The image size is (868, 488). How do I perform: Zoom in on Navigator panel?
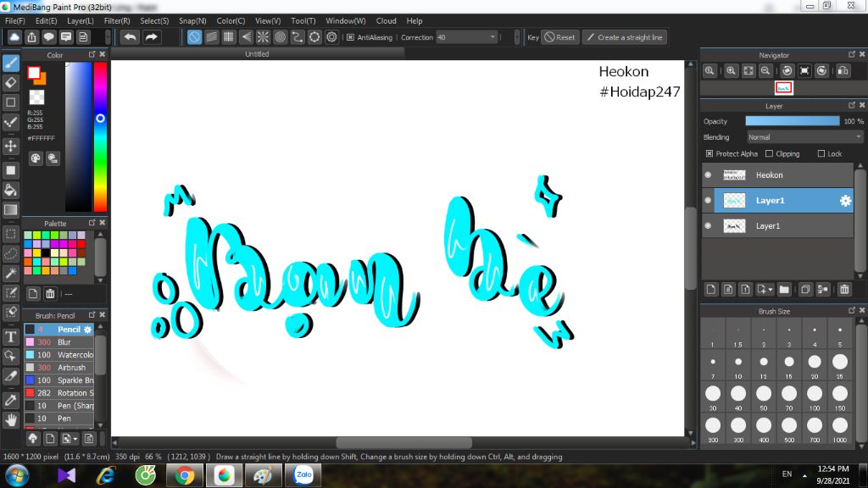click(731, 71)
